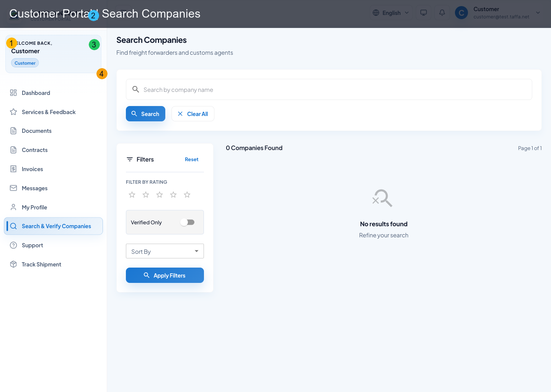Select the third rating star

(160, 195)
